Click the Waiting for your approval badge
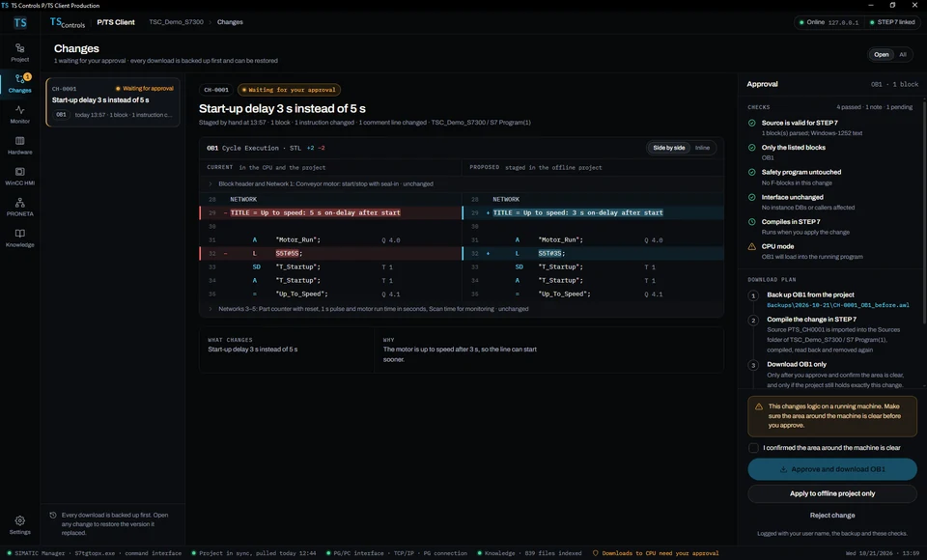The height and width of the screenshot is (560, 927). [x=289, y=90]
